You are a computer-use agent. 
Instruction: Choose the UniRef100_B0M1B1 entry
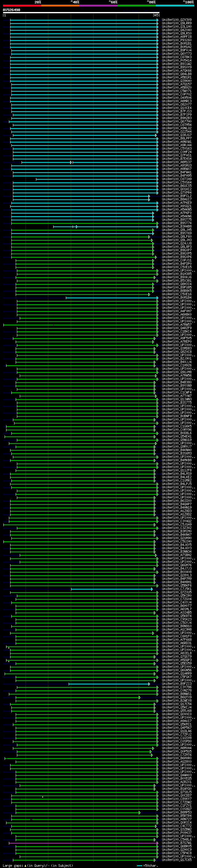tap(177, 43)
